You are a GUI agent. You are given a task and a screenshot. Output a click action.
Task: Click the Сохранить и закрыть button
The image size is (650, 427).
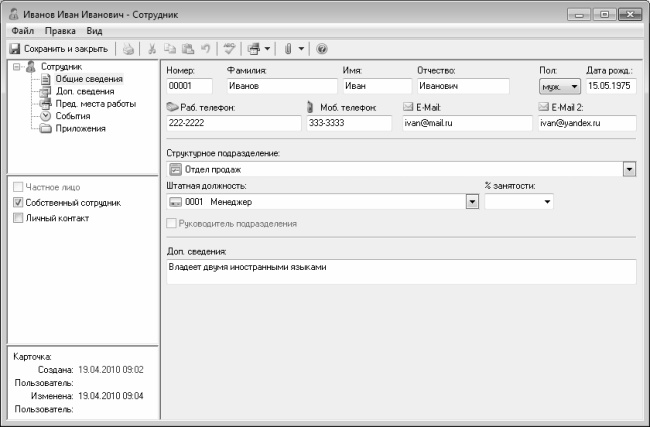[58, 48]
